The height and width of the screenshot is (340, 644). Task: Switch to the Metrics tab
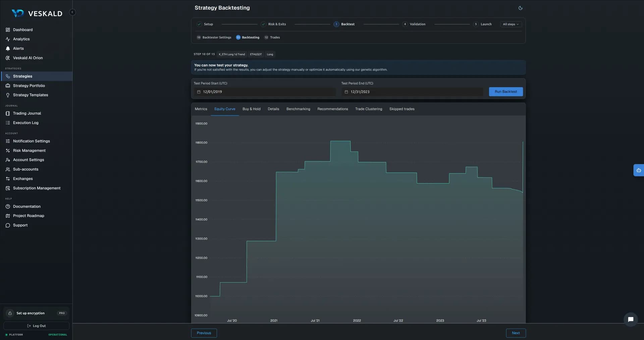(201, 109)
